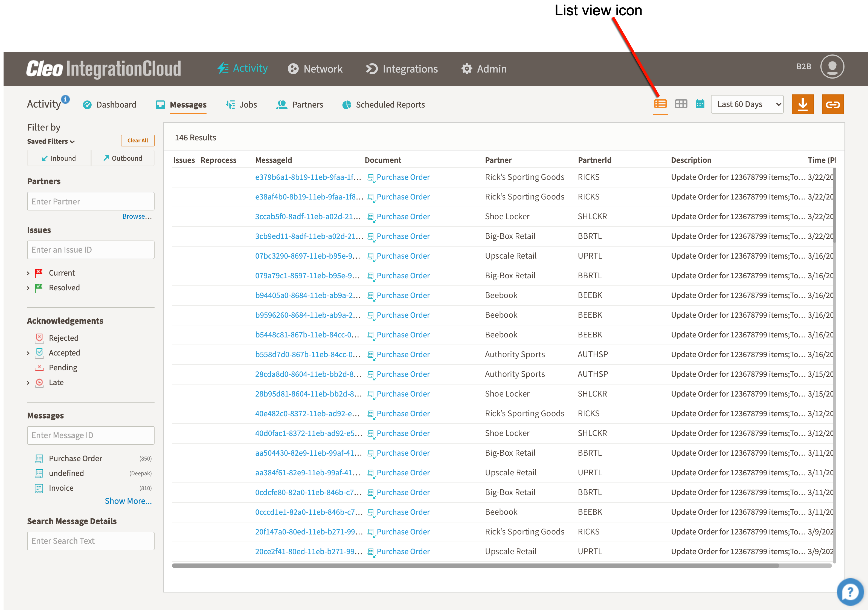This screenshot has height=610, width=868.
Task: Click the orange copy link icon
Action: 832,104
